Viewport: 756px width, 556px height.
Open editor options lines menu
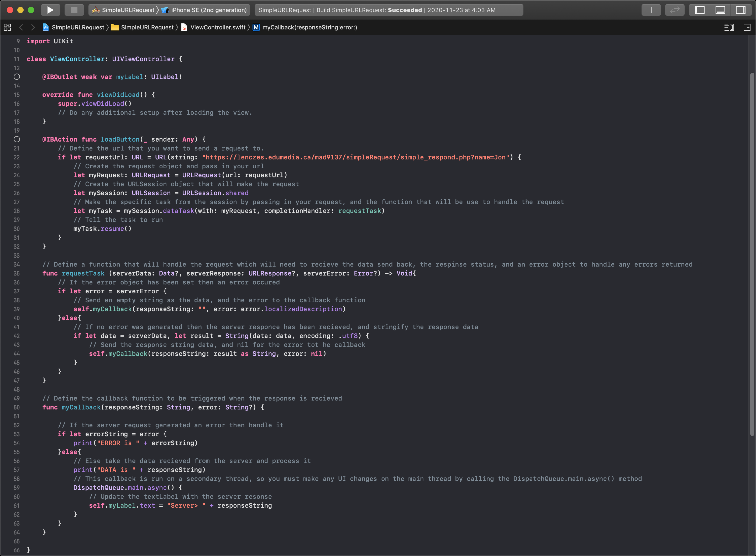(729, 27)
